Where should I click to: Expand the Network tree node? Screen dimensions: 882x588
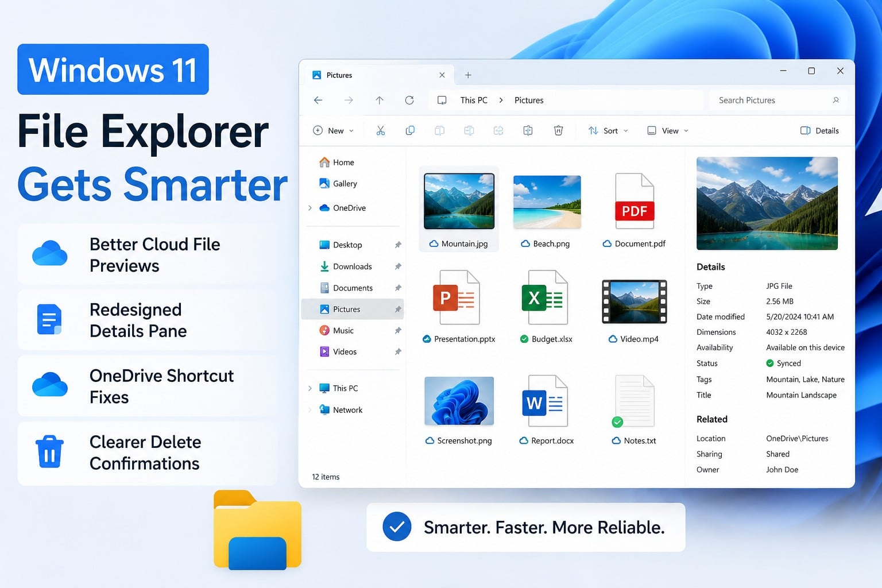click(310, 410)
